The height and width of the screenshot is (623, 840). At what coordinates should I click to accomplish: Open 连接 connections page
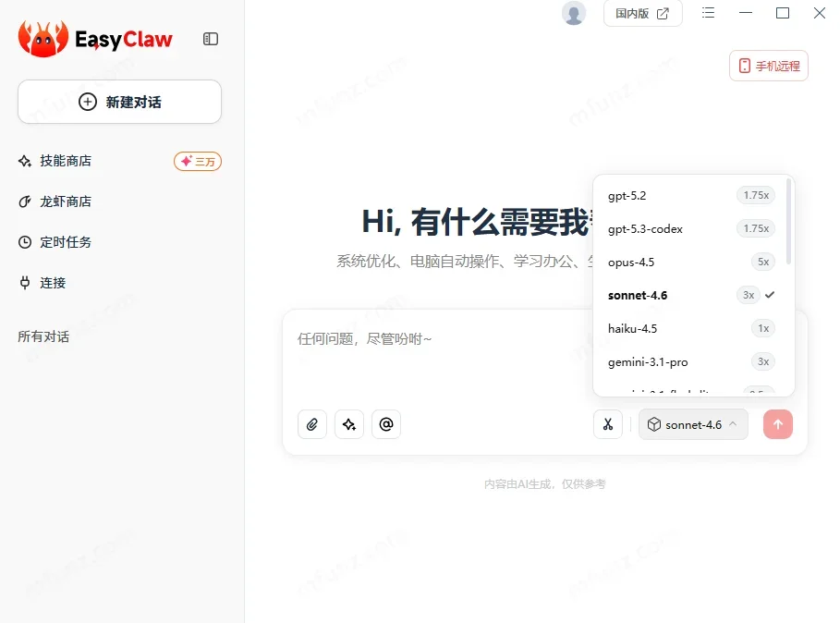click(x=53, y=283)
